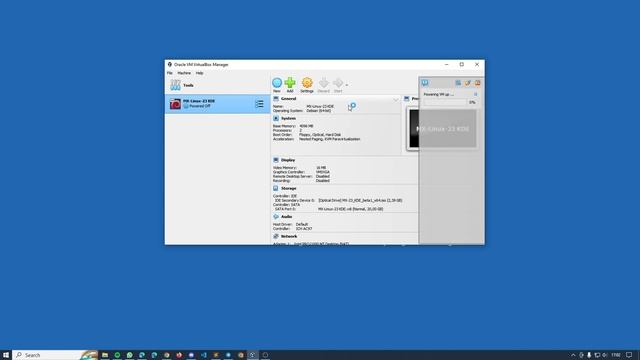Click the taskbar Search box
This screenshot has height=360, width=640.
(x=55, y=355)
